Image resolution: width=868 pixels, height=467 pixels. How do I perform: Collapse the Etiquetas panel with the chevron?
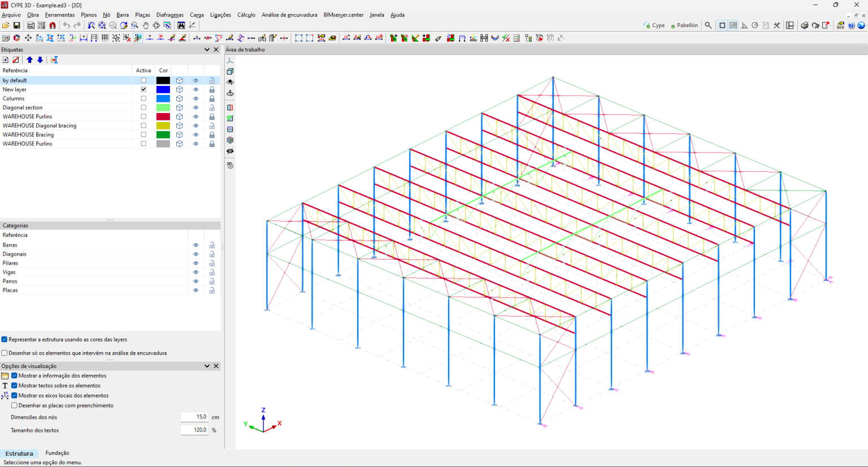[207, 50]
